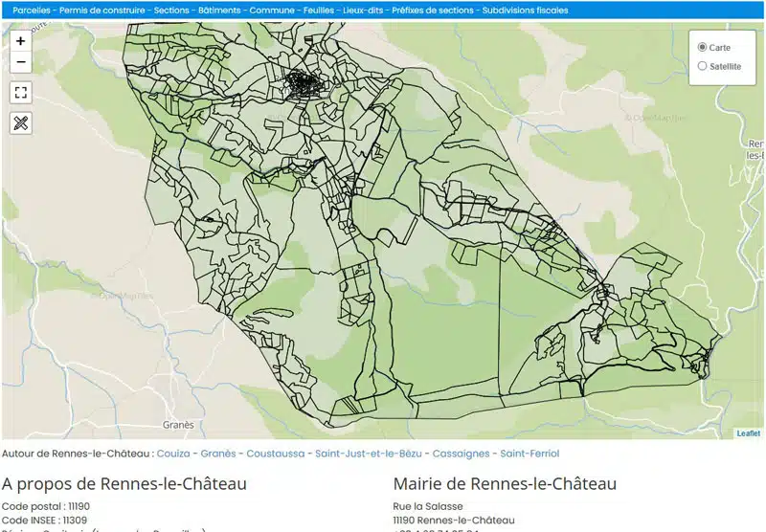
Task: Go to Sections menu entry
Action: coord(171,11)
